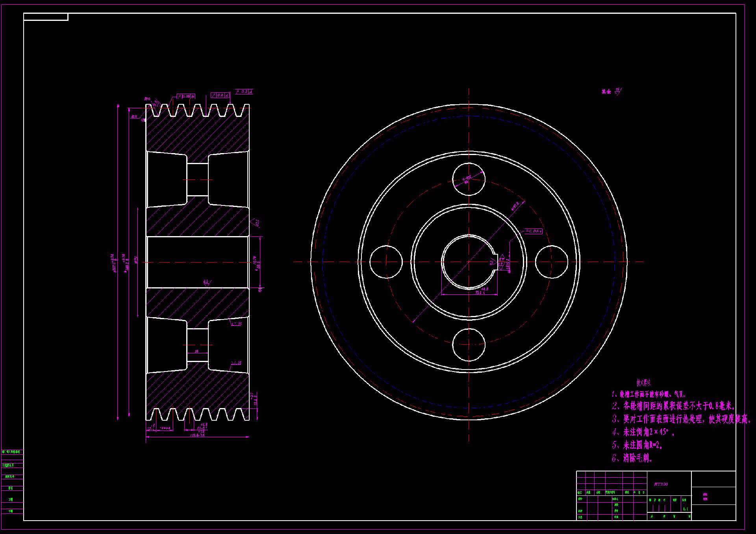Click technical requirement line 2 text
Viewport: 756px width, 534px height.
tap(673, 406)
